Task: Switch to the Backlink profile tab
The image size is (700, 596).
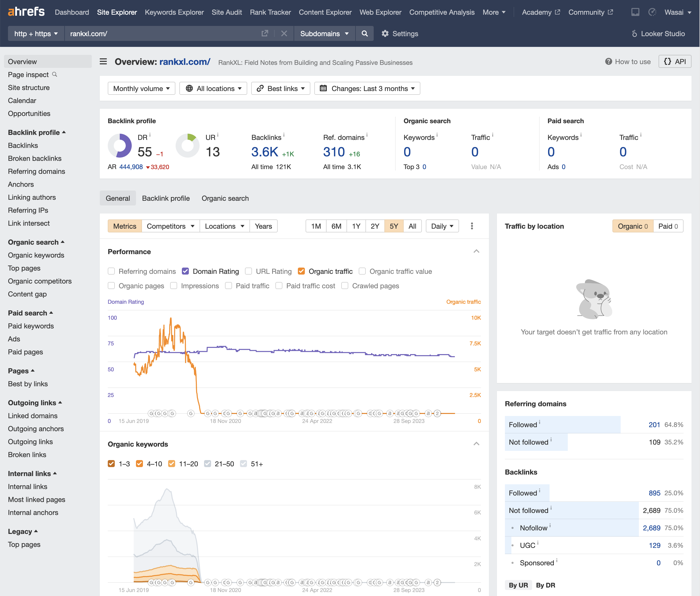Action: coord(166,198)
